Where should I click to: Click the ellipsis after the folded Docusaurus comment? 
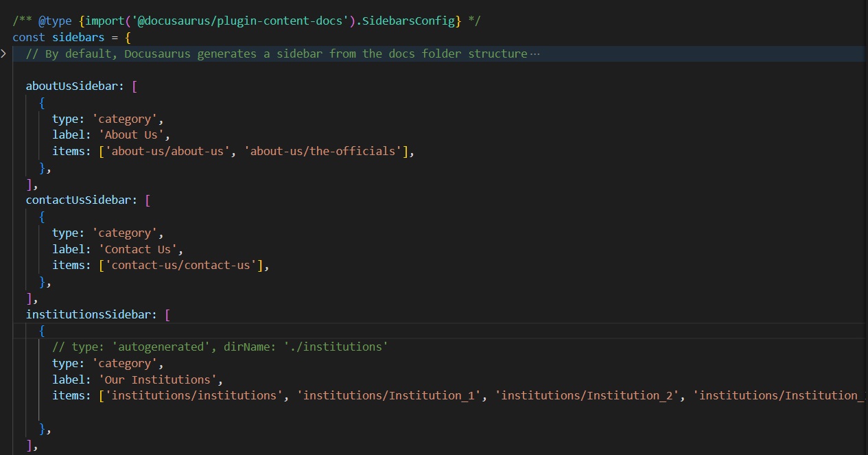point(535,54)
